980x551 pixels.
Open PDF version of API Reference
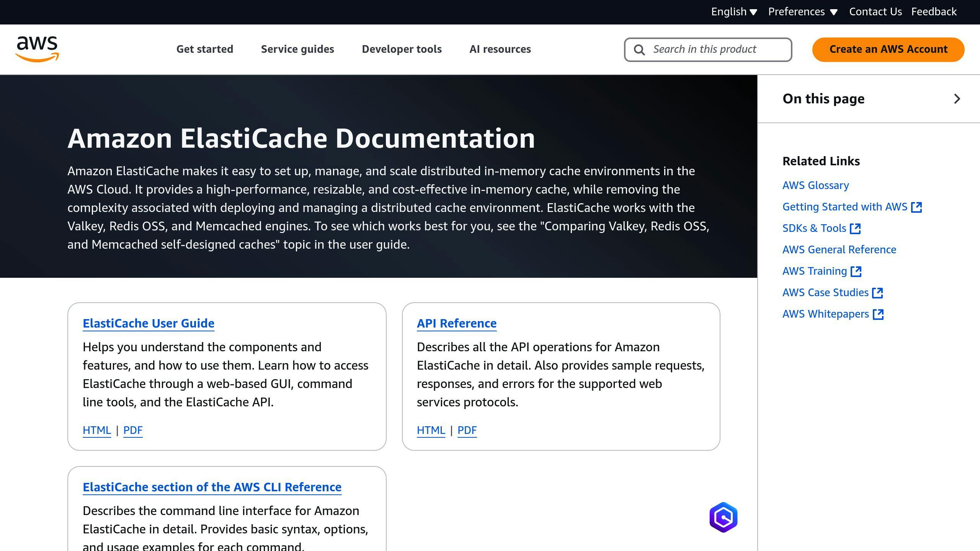pos(467,430)
